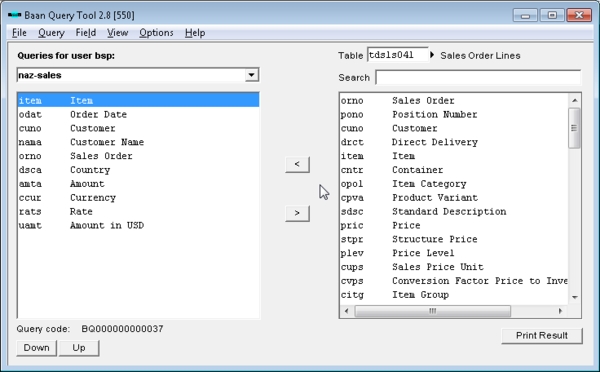Click inside the Search input field
The height and width of the screenshot is (372, 600).
[x=478, y=77]
